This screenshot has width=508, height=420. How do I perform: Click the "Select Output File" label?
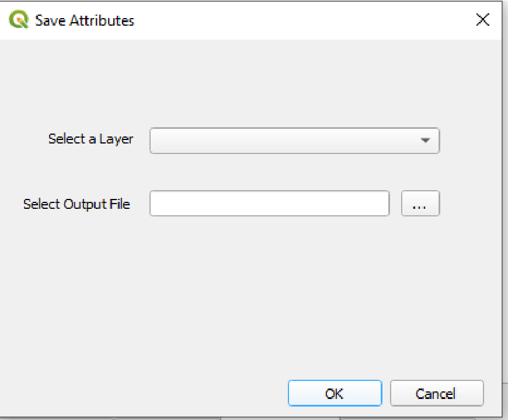pos(76,204)
